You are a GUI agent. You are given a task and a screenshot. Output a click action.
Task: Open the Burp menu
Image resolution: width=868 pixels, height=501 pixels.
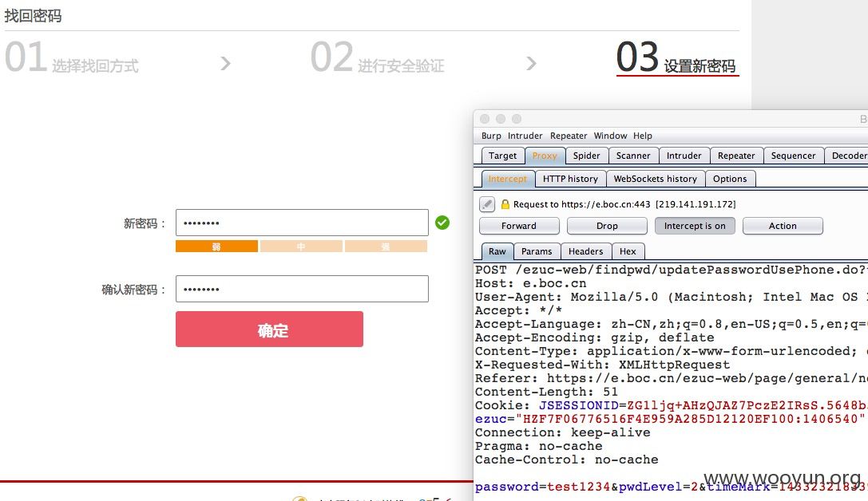491,136
